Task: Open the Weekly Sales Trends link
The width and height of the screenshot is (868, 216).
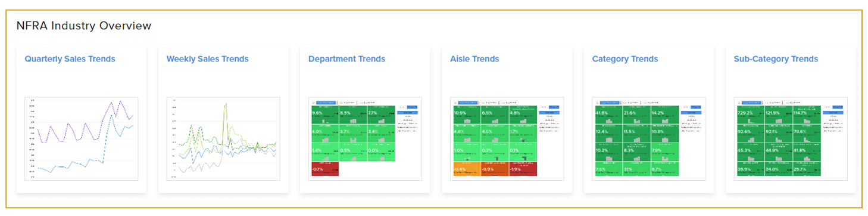Action: click(x=207, y=59)
